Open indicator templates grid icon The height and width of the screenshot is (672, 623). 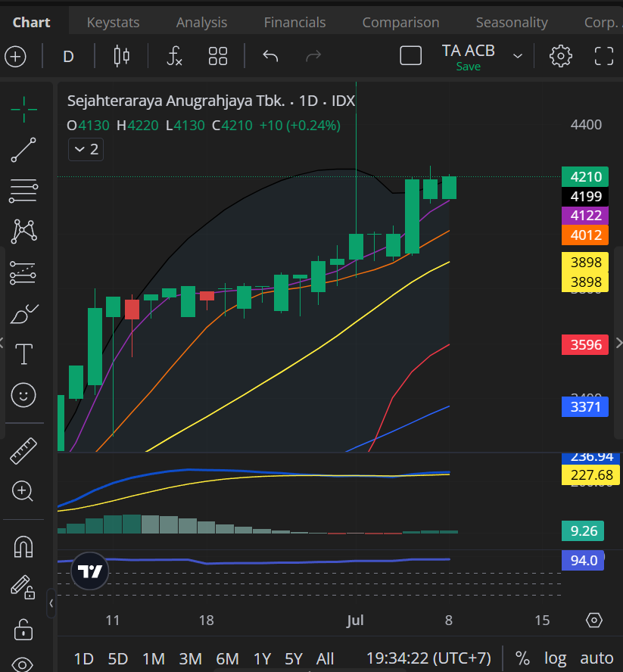tap(218, 56)
